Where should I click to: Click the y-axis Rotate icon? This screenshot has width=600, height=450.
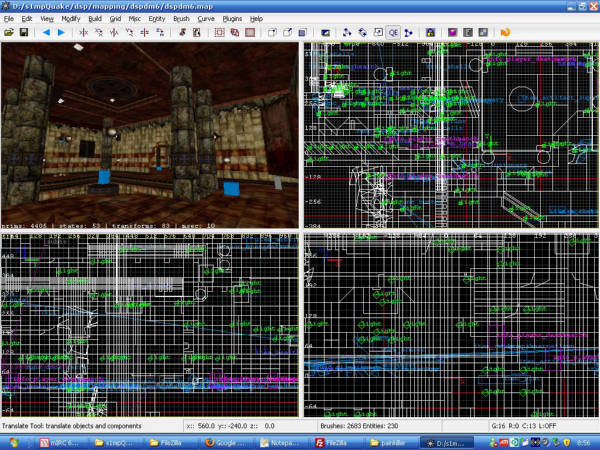click(129, 33)
